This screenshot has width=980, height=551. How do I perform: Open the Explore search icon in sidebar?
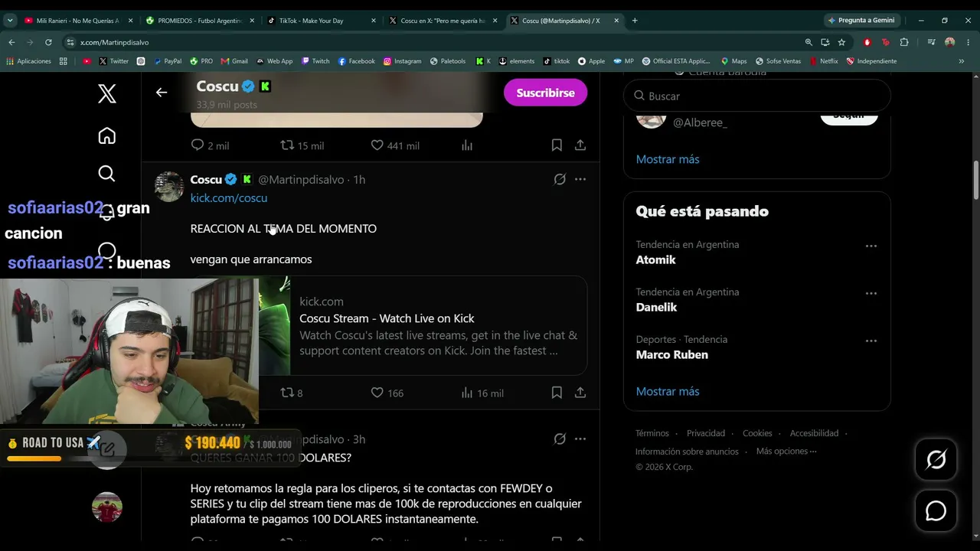coord(107,174)
